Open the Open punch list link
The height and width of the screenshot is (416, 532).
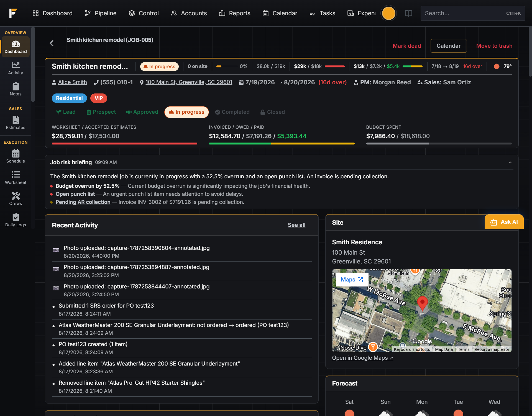click(75, 194)
